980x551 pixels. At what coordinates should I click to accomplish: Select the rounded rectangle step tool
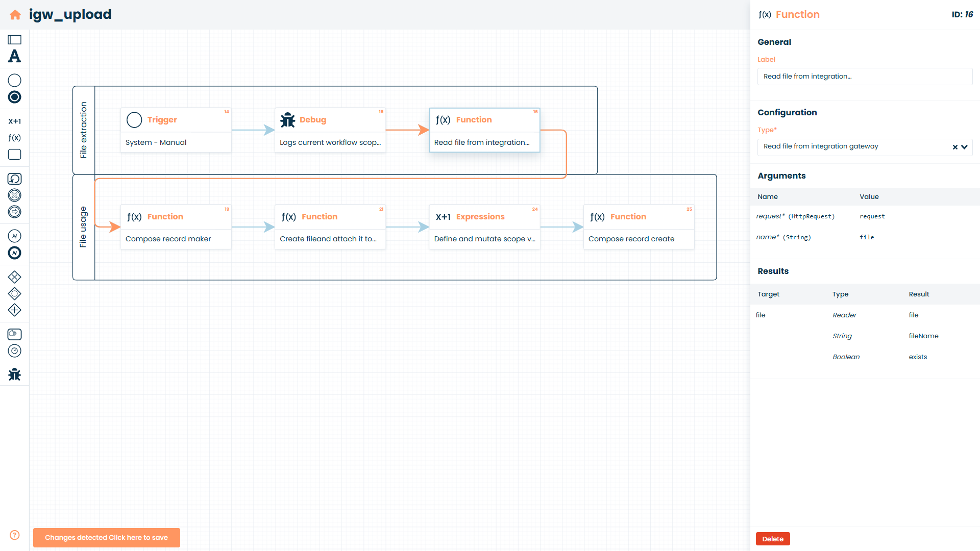click(x=14, y=154)
